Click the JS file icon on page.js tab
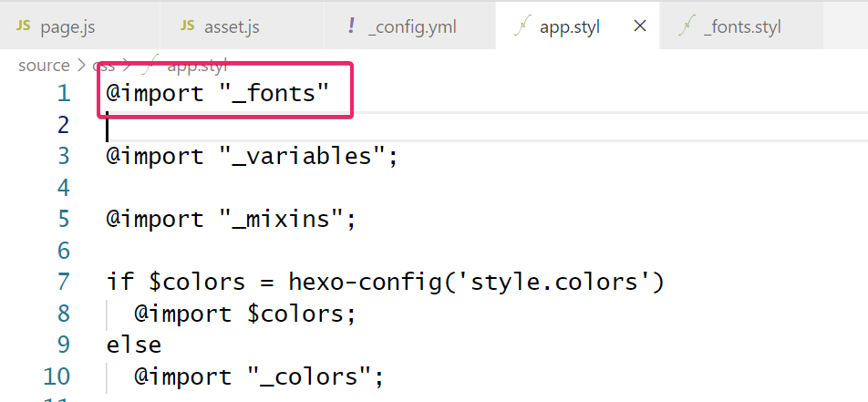 point(23,26)
